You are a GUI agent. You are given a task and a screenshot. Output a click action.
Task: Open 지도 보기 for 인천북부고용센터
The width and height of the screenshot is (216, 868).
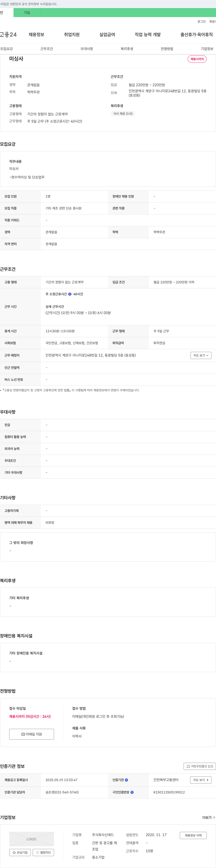click(201, 780)
